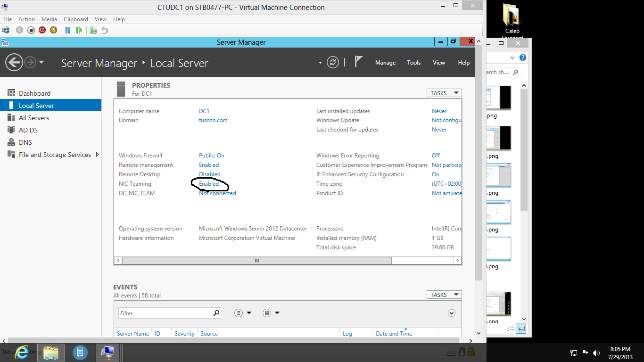Open the notifications flag icon
Screen dimensions: 644x362
tap(358, 61)
